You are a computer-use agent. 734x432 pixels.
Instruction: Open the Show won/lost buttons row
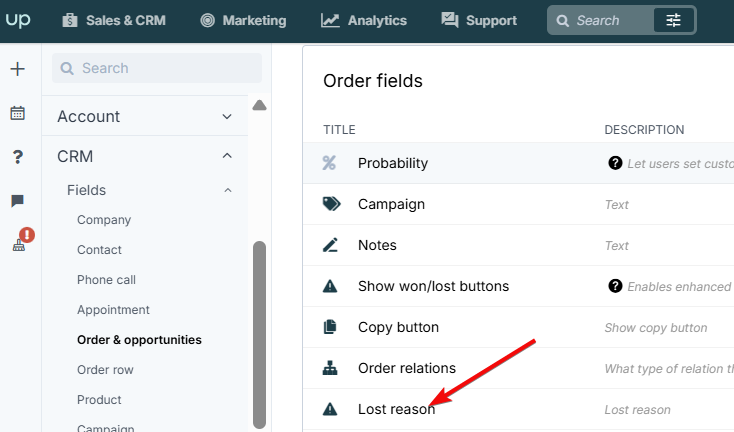tap(518, 286)
